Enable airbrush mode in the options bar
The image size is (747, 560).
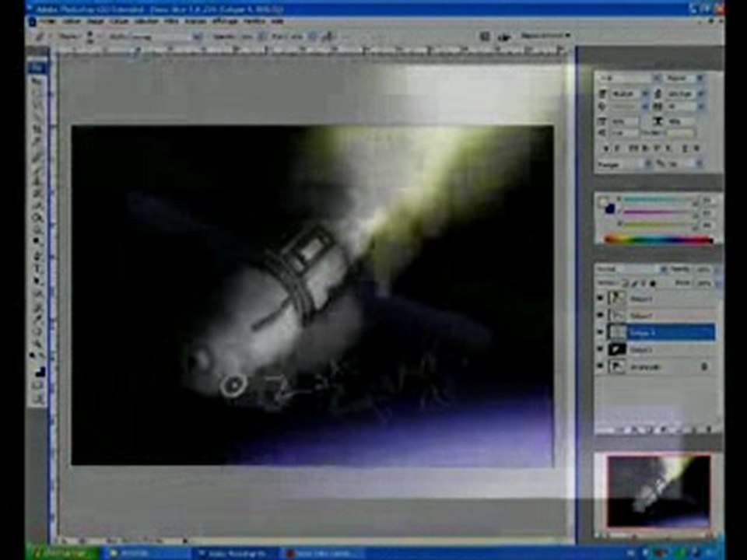(328, 37)
